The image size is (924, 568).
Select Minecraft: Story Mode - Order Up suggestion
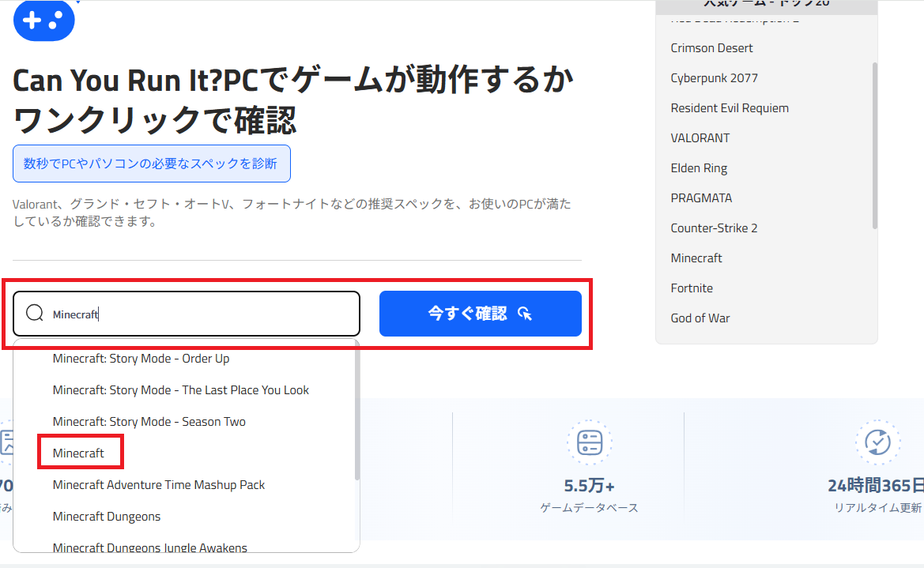point(141,358)
